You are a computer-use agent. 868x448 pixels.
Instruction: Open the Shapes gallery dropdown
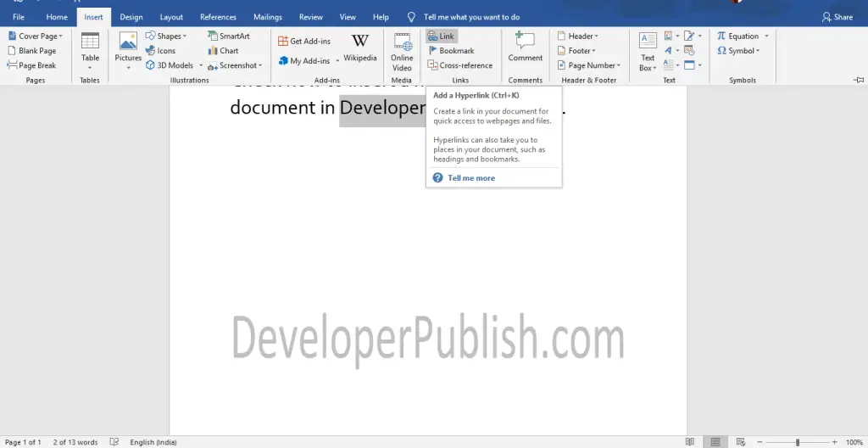166,36
